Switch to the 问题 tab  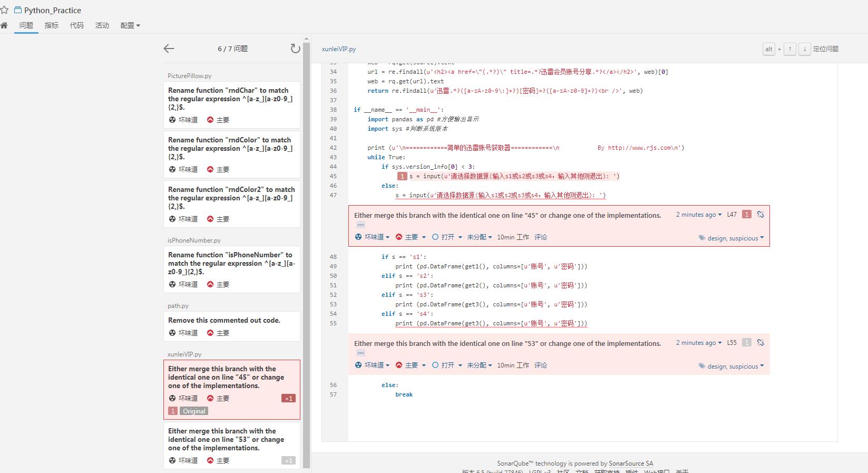point(26,25)
